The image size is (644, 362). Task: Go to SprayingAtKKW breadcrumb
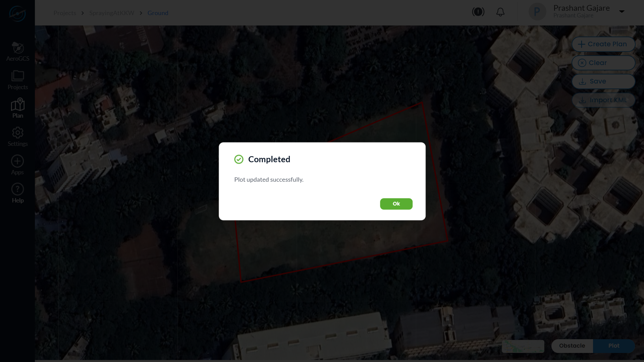112,13
